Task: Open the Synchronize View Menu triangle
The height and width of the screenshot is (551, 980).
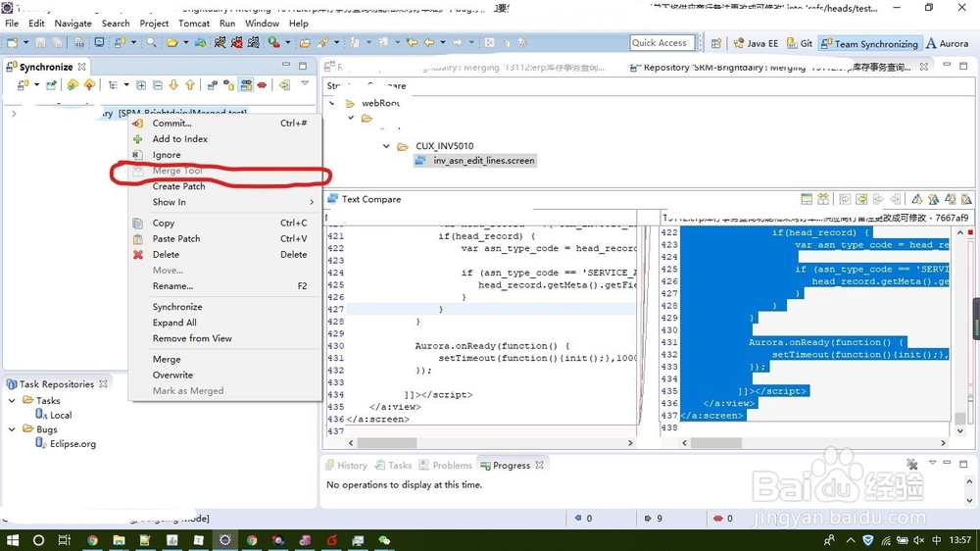Action: (305, 83)
